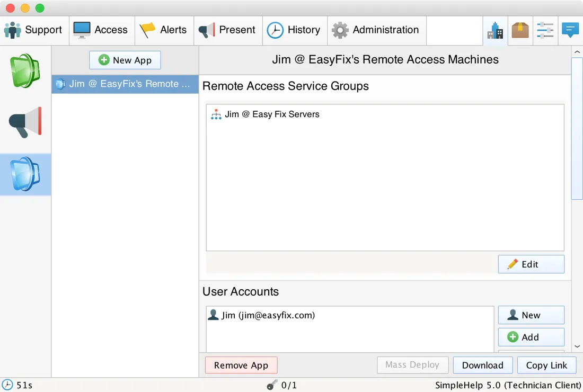This screenshot has width=583, height=392.
Task: Open the company branding buildings icon
Action: point(495,30)
